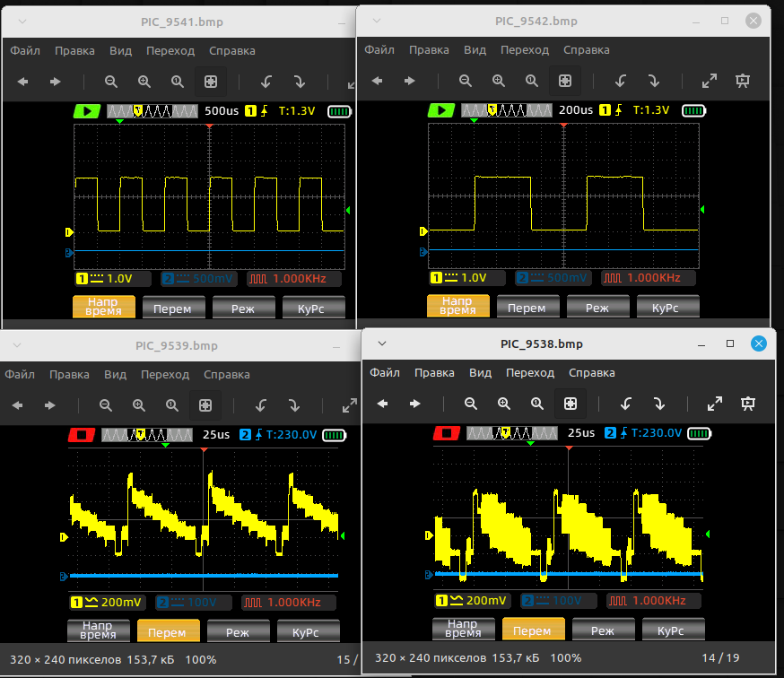Image resolution: width=784 pixels, height=678 pixels.
Task: Toggle best-fit zoom in PIC_9542.bmp window
Action: point(565,81)
